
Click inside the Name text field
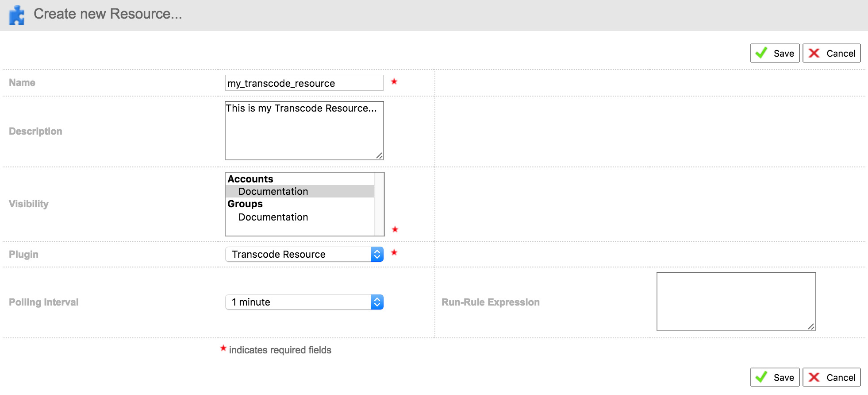(x=304, y=83)
